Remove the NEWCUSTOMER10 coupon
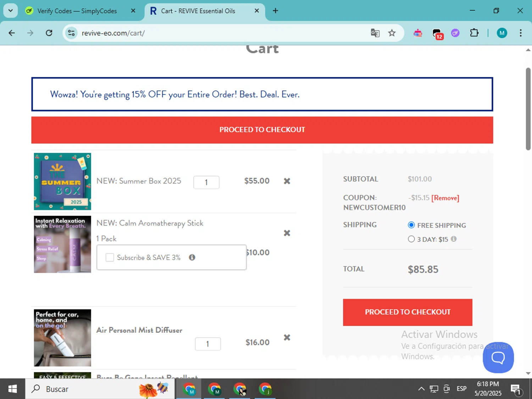 [445, 198]
